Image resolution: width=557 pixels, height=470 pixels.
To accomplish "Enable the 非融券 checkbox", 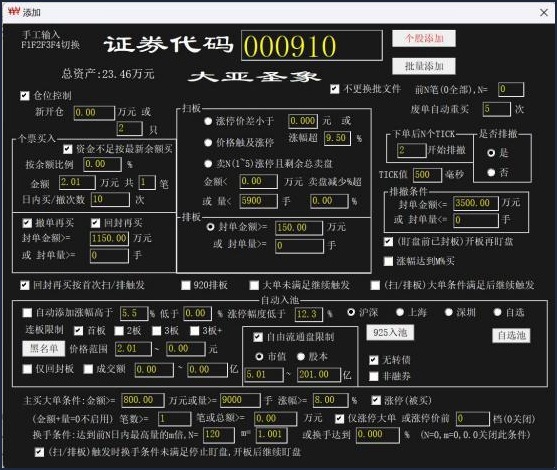I will tap(373, 376).
